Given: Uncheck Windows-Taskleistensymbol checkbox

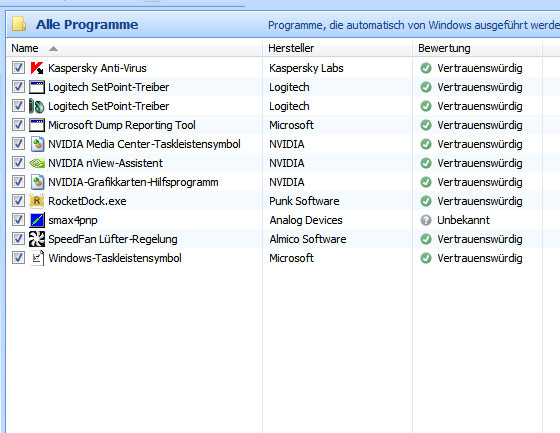Looking at the screenshot, I should point(18,257).
